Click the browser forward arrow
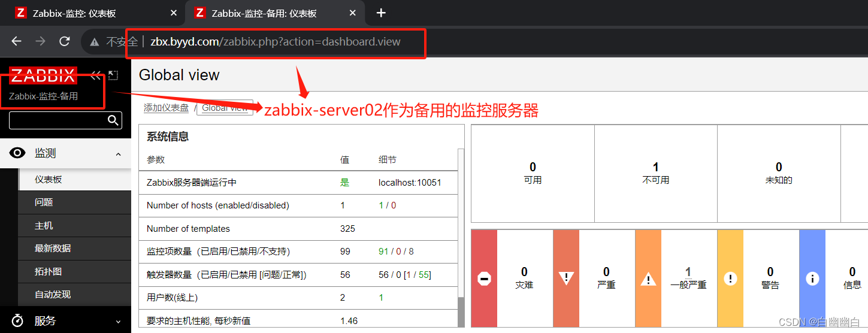The width and height of the screenshot is (868, 333). [x=40, y=41]
